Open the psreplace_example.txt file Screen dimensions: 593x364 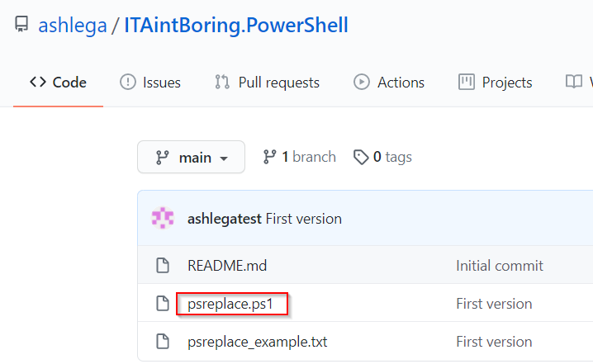(258, 342)
